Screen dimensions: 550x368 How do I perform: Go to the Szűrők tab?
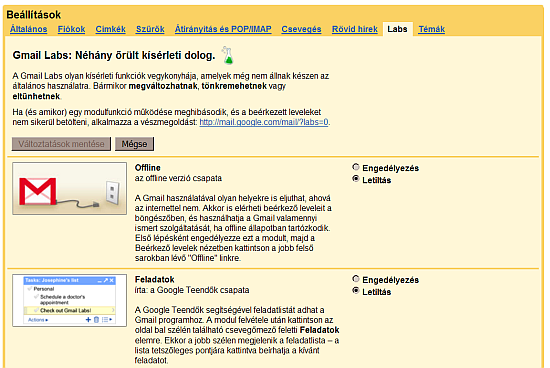click(150, 29)
